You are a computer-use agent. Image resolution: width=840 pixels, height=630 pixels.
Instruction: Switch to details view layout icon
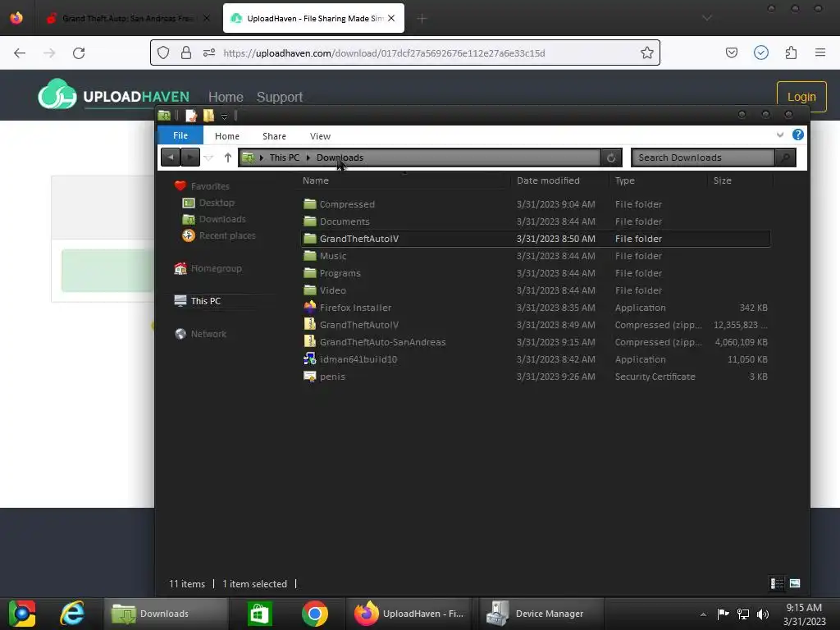point(776,583)
